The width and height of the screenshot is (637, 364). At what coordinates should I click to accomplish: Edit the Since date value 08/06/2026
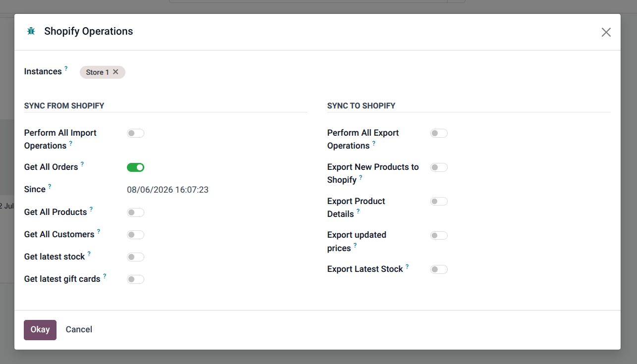[x=168, y=190]
